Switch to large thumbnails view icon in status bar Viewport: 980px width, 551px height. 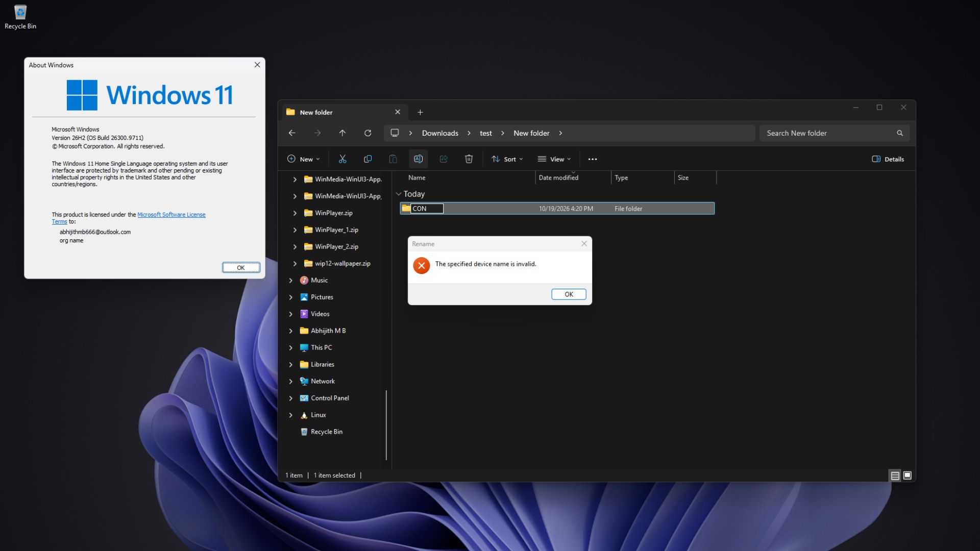[908, 475]
